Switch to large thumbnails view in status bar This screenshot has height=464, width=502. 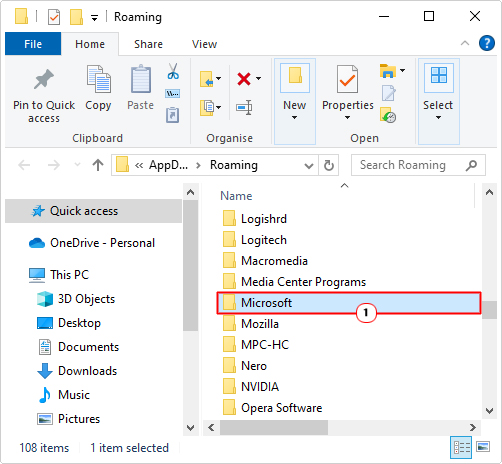(x=483, y=446)
